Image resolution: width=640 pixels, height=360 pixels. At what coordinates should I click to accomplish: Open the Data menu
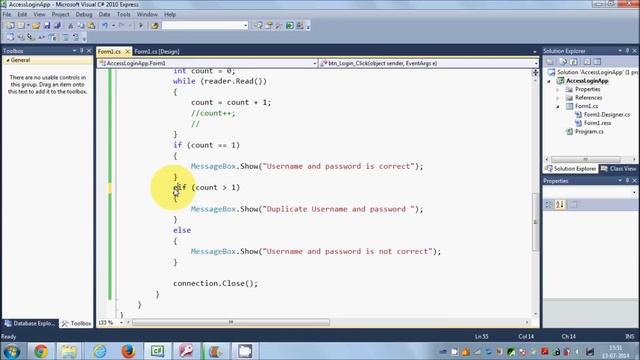(104, 14)
